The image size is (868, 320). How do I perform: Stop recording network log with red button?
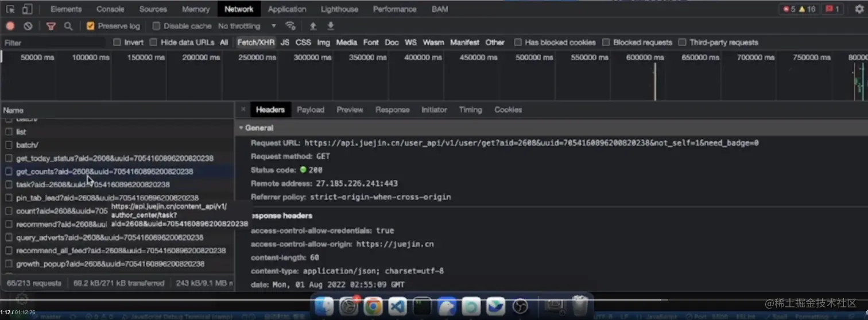click(10, 26)
